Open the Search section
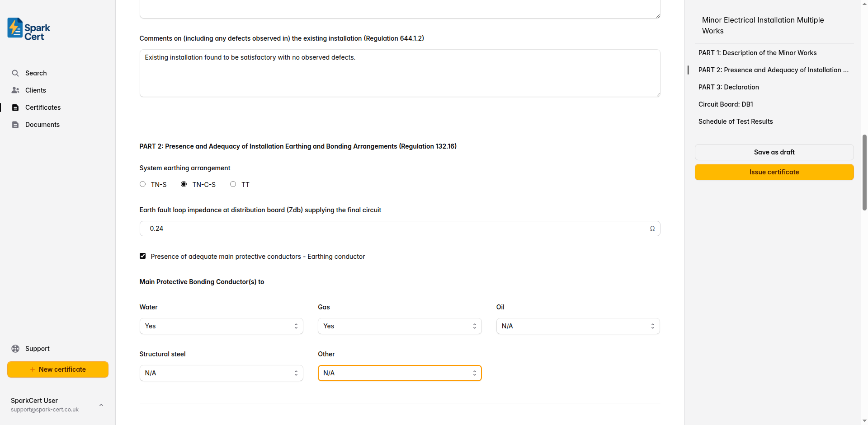 [x=36, y=73]
